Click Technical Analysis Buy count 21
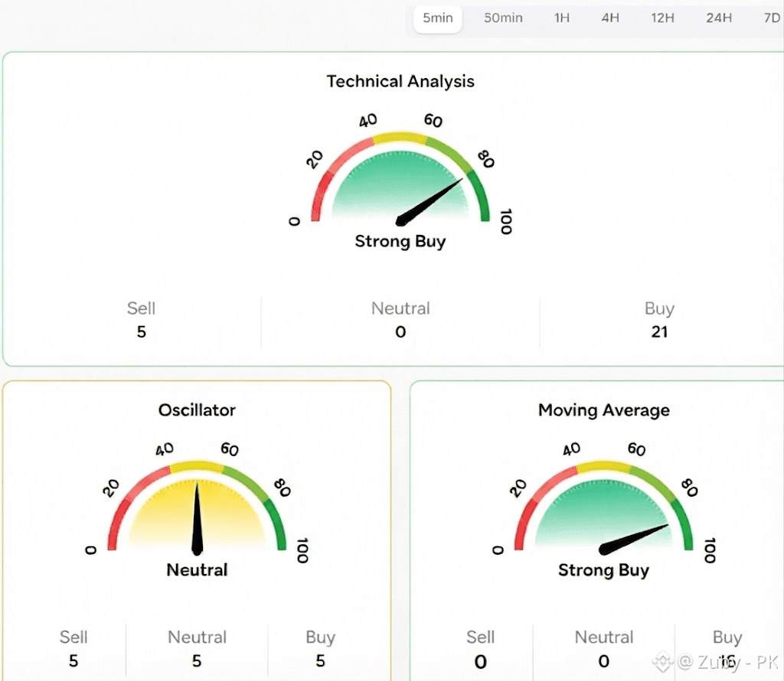Screen dimensions: 784x681 pyautogui.click(x=659, y=332)
